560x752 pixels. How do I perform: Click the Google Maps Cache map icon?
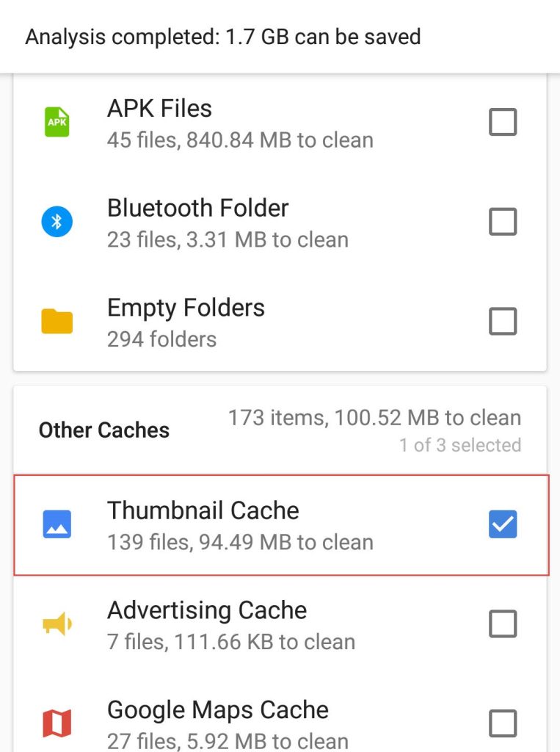pyautogui.click(x=57, y=723)
